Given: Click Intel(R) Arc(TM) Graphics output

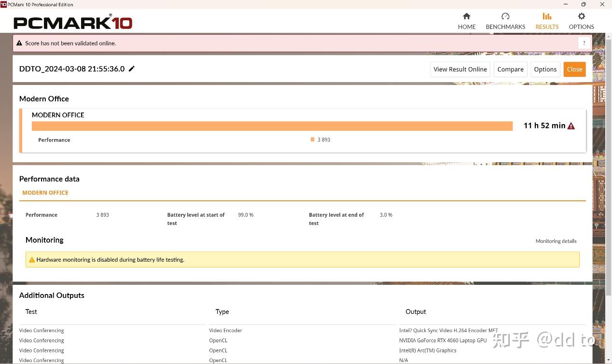Looking at the screenshot, I should [428, 350].
